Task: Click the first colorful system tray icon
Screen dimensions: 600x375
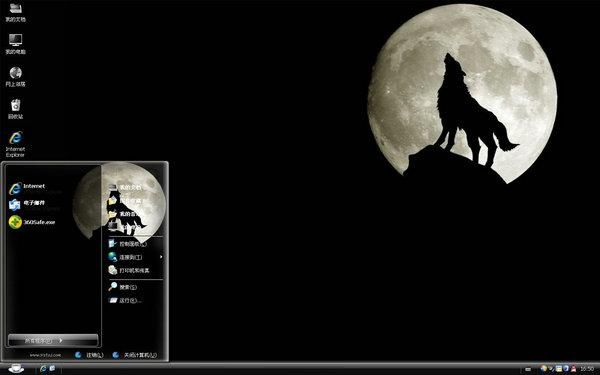Action: 544,369
